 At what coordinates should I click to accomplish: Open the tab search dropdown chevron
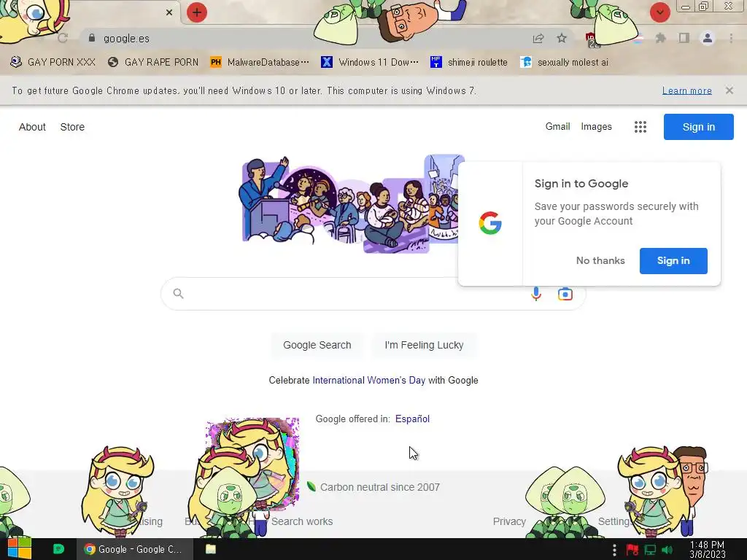pos(659,12)
